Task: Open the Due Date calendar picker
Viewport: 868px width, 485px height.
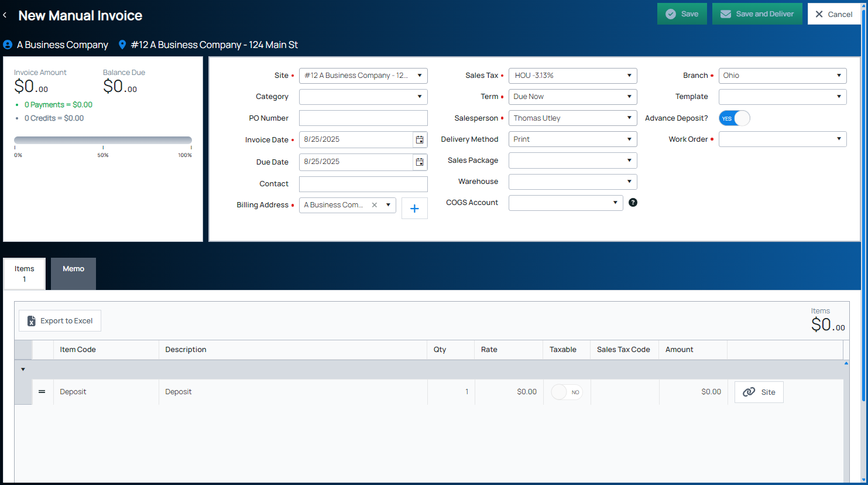Action: tap(420, 162)
